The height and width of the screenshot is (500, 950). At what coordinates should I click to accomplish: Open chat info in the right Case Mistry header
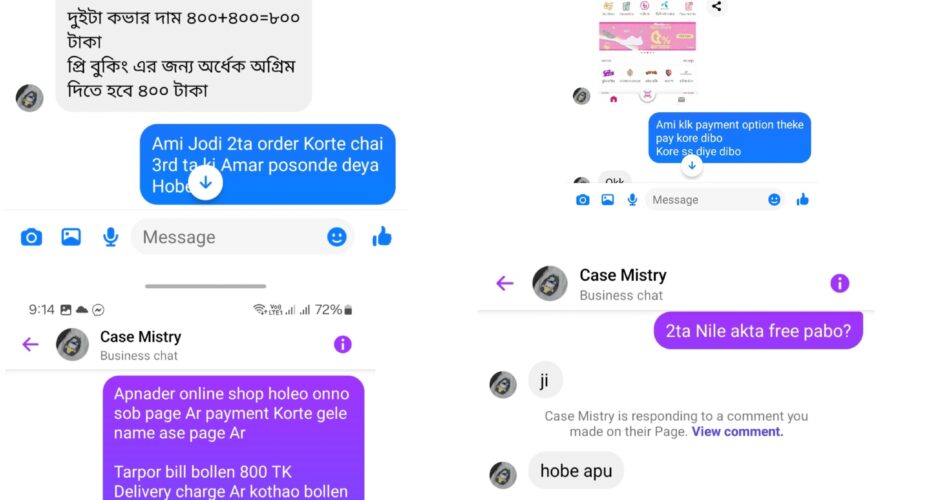click(x=840, y=283)
